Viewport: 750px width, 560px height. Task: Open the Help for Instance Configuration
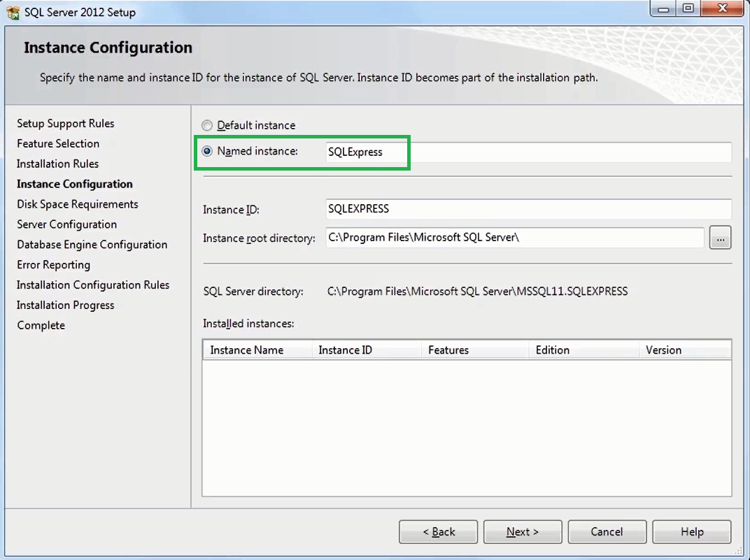click(691, 531)
